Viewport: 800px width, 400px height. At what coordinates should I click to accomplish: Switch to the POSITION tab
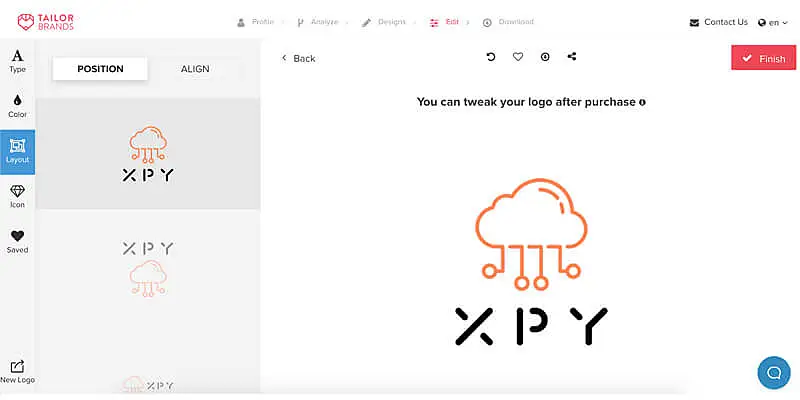(x=100, y=69)
